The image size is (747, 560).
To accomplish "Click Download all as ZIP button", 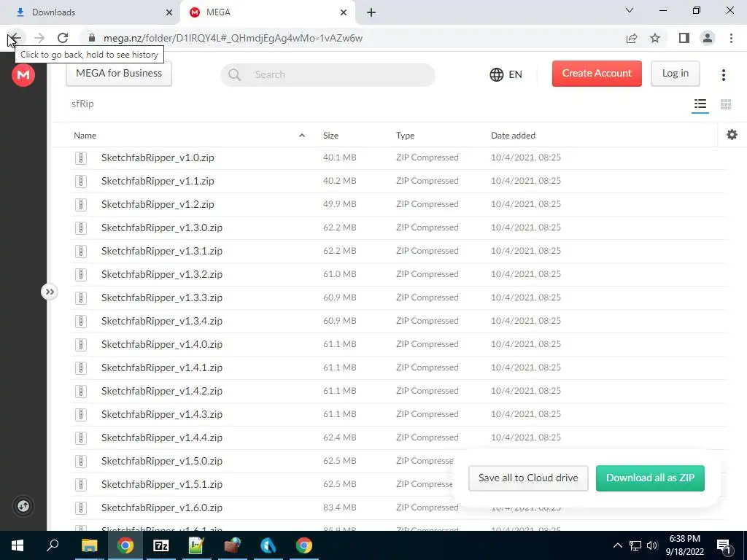I will (650, 478).
